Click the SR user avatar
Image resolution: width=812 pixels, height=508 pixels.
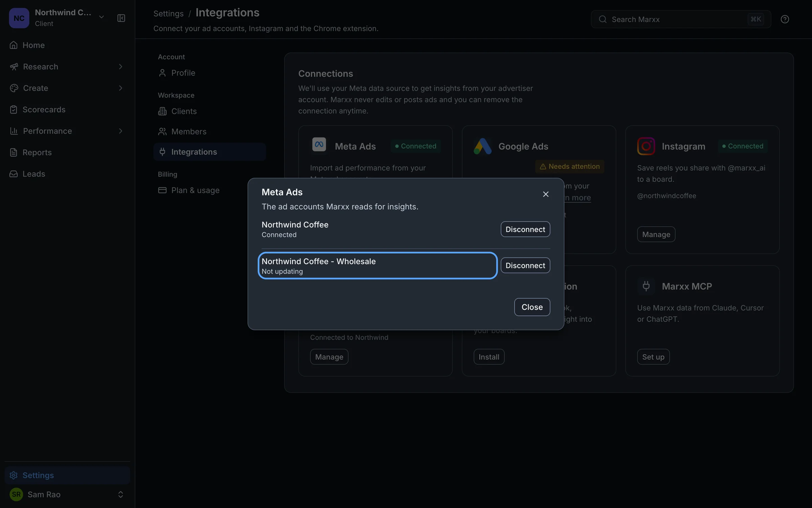pos(16,494)
